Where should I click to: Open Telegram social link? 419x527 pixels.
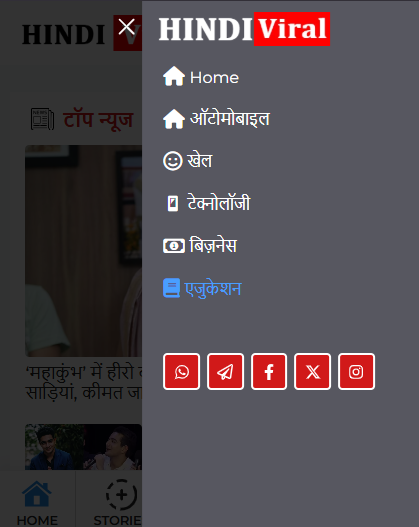coord(225,372)
